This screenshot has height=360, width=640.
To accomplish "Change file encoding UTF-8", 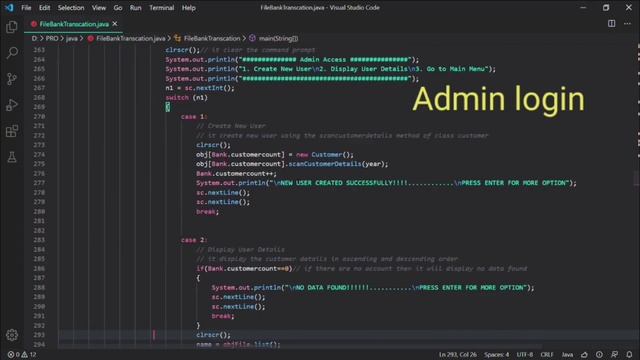I will 524,355.
